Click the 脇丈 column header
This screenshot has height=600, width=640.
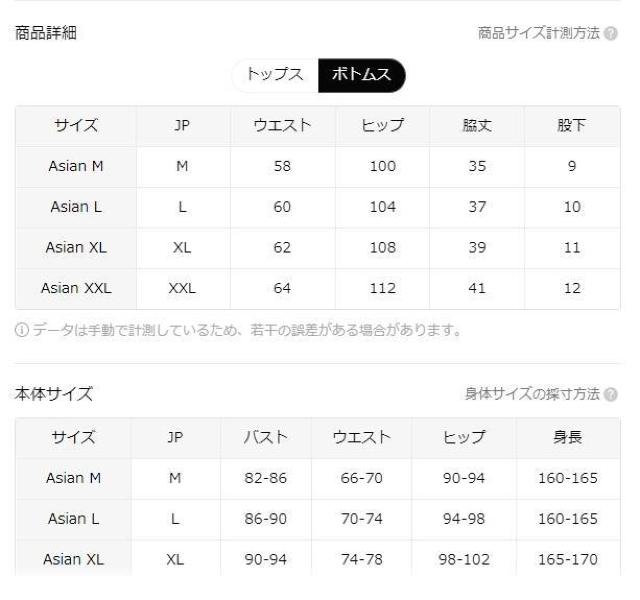click(x=477, y=126)
